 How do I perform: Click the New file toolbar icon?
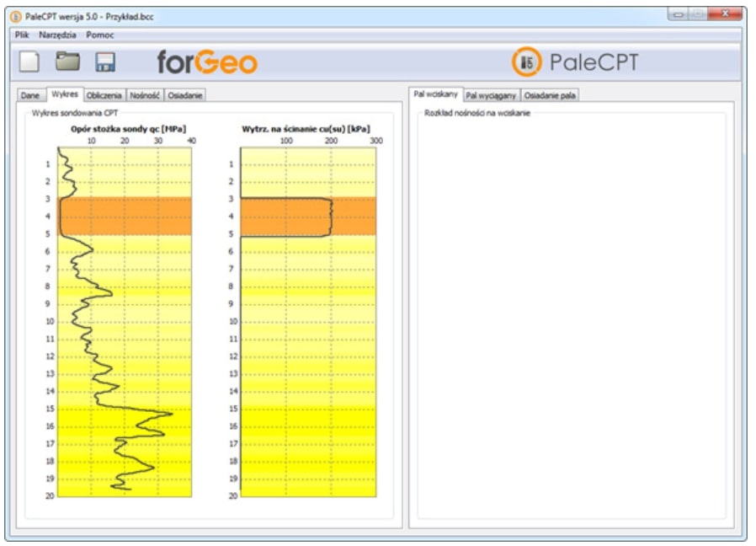30,62
